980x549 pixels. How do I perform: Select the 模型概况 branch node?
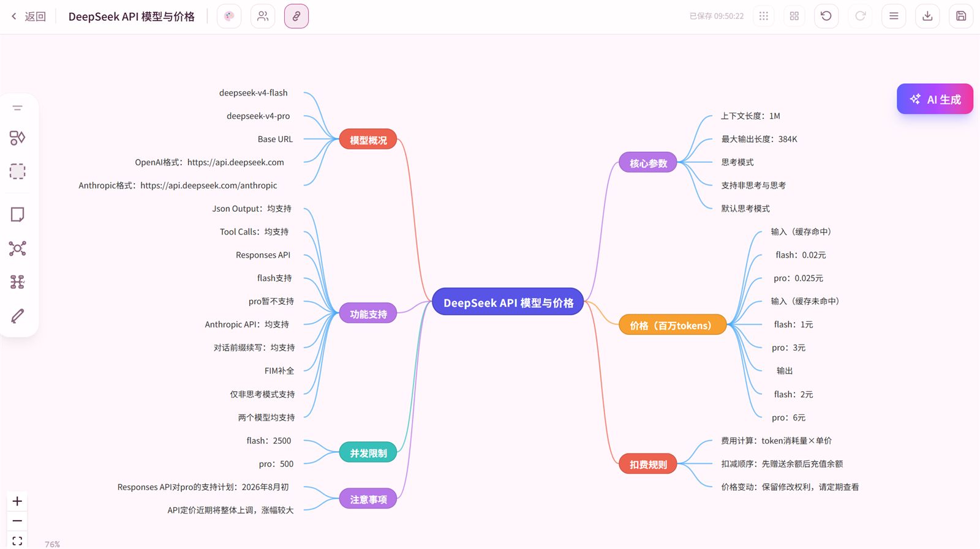368,140
